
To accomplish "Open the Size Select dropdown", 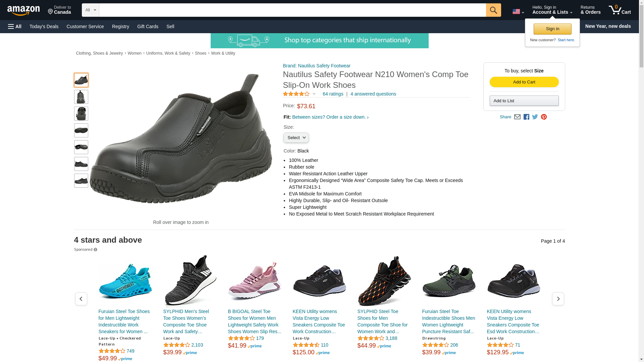I will click(x=296, y=138).
